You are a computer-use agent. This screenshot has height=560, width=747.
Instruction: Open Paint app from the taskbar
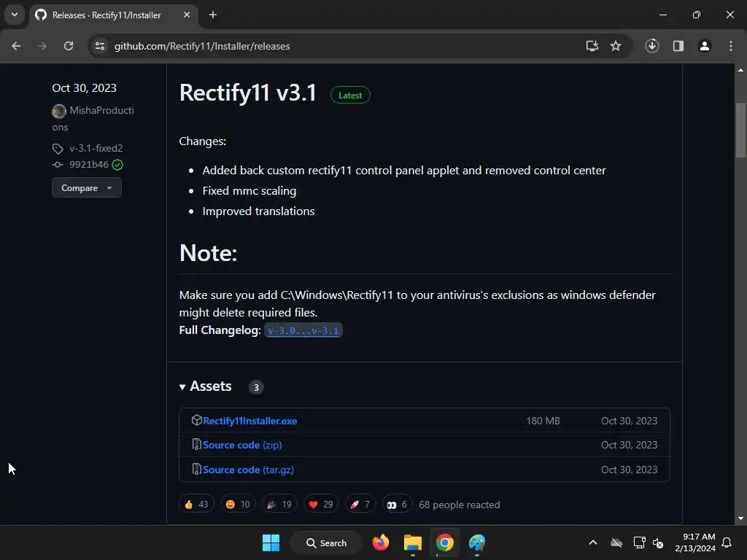(x=476, y=542)
